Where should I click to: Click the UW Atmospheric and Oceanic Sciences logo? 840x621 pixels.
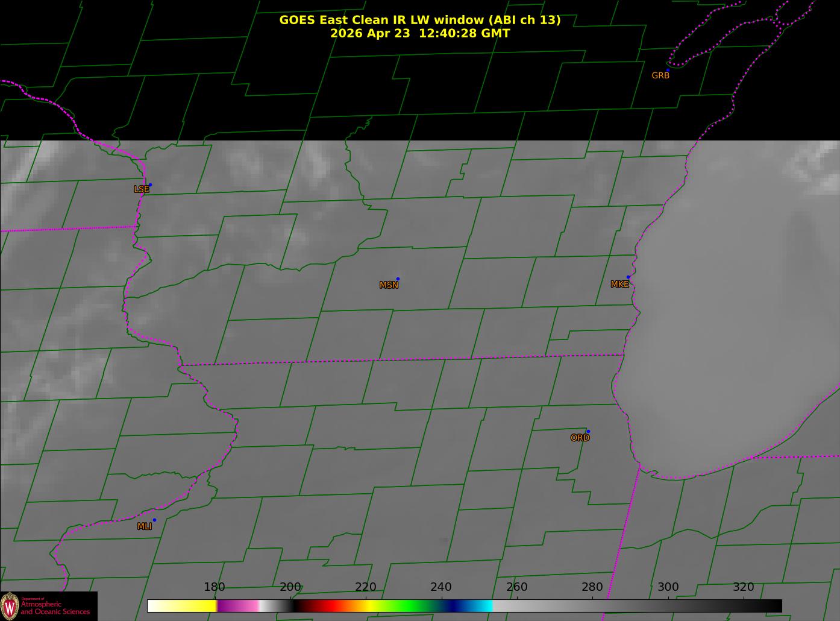(x=48, y=605)
